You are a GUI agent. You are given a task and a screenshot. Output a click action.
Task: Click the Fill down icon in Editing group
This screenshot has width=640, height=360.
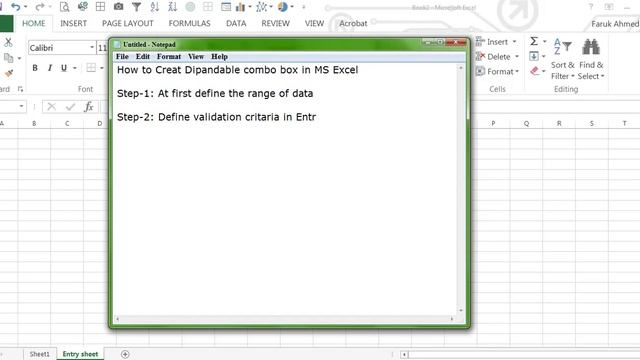[x=534, y=56]
